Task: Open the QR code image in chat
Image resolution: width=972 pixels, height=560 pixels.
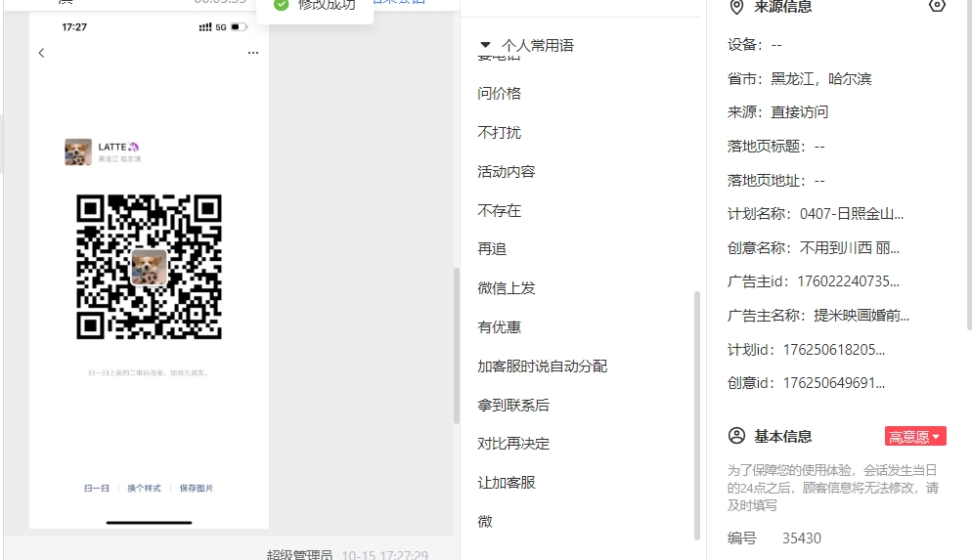Action: pyautogui.click(x=149, y=267)
